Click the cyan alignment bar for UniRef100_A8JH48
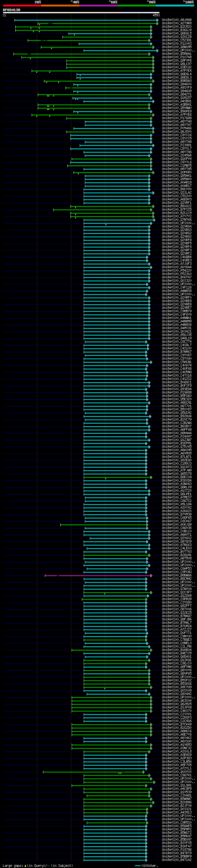197x868 pixels. pyautogui.click(x=86, y=20)
